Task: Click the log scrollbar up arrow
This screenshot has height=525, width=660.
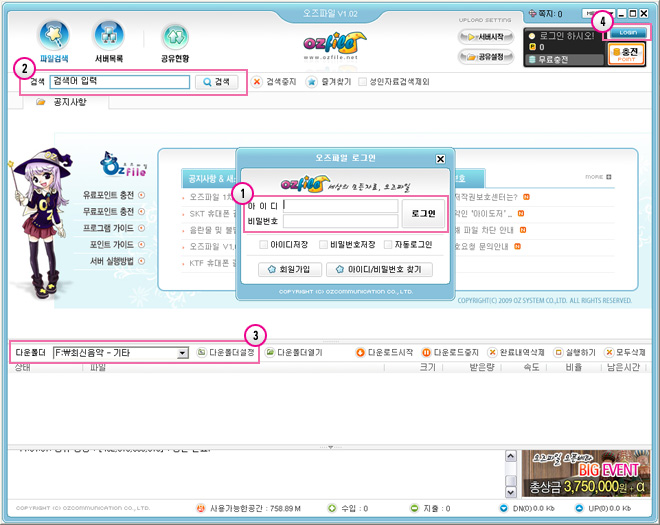Action: [510, 456]
